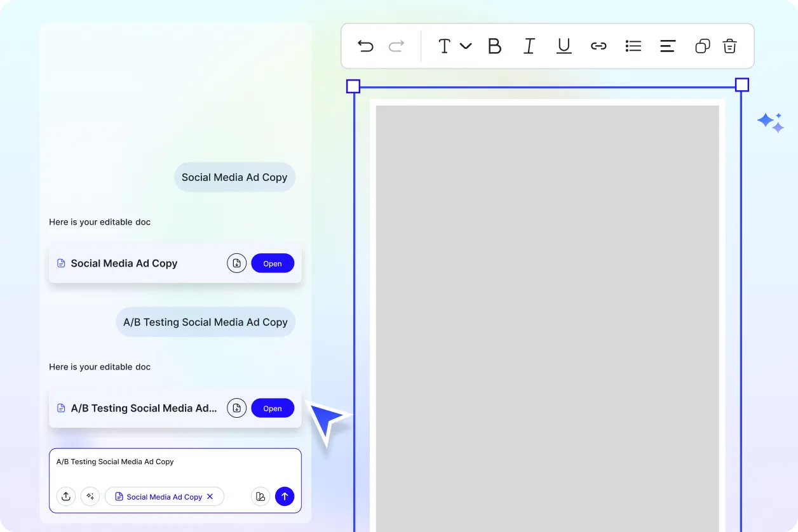Image resolution: width=798 pixels, height=532 pixels.
Task: Click the file icon on A/B Testing card
Action: (x=61, y=408)
